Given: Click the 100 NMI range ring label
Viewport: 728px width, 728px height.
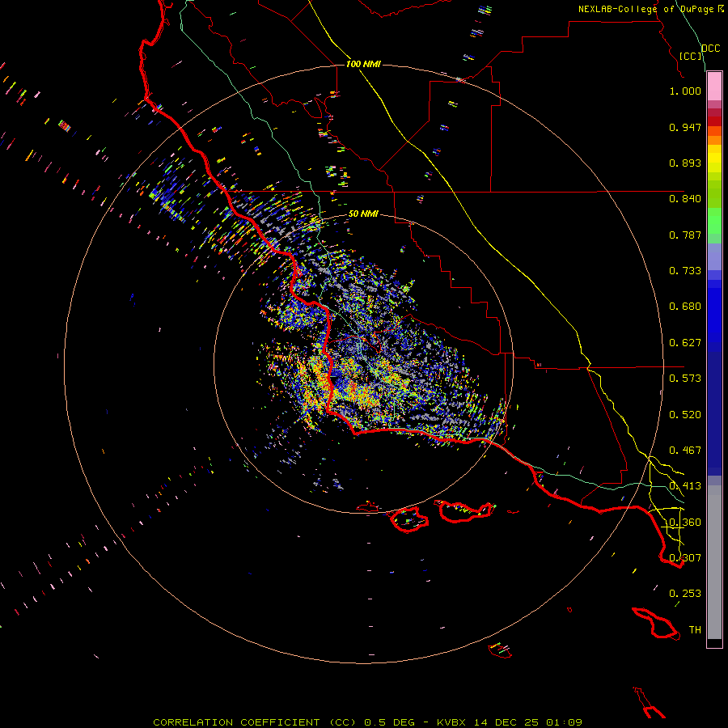Looking at the screenshot, I should click(x=363, y=64).
